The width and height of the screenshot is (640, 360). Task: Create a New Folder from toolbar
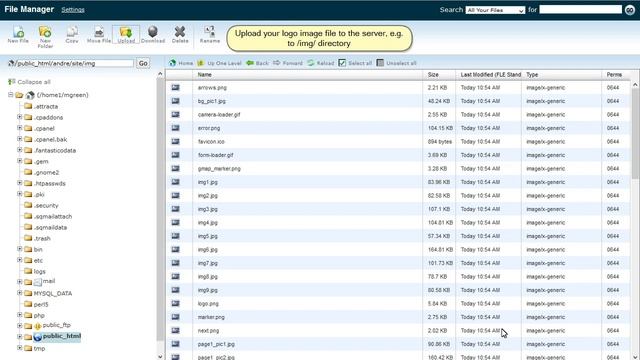(x=45, y=37)
